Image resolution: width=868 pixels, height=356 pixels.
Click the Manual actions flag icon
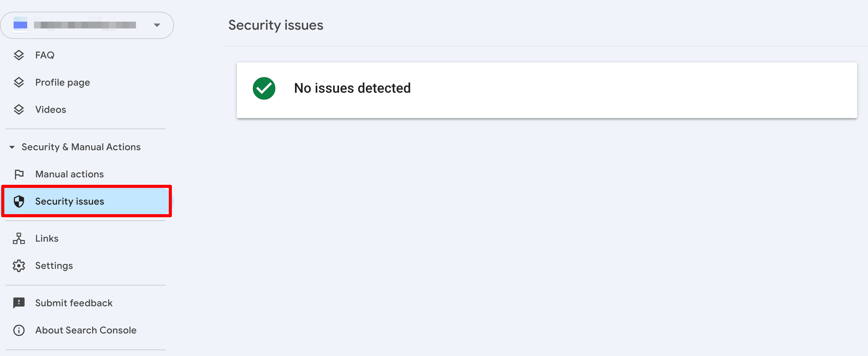(19, 174)
